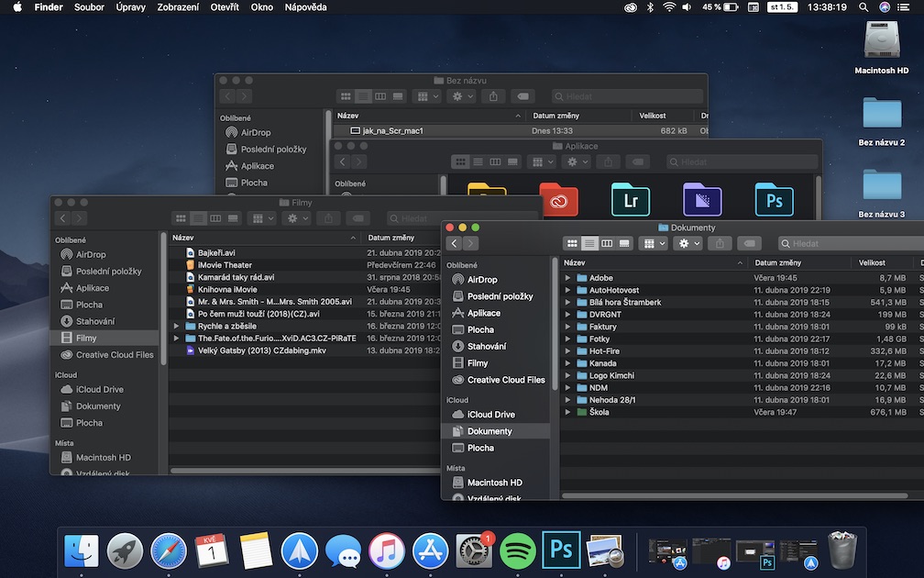Switch the Dokumenty window to gallery view
Viewport: 924px width, 578px height.
[x=624, y=244]
